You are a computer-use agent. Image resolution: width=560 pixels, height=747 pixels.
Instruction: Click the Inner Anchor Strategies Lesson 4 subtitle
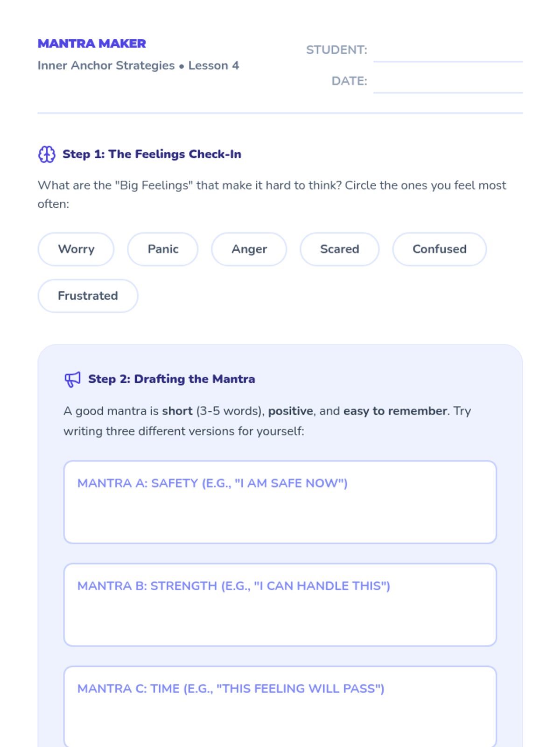[x=138, y=65]
